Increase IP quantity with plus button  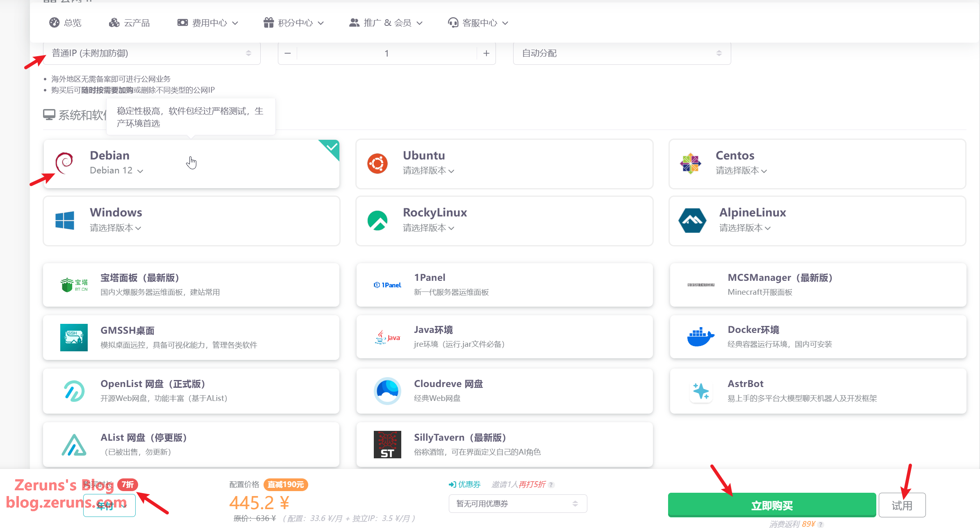point(486,53)
